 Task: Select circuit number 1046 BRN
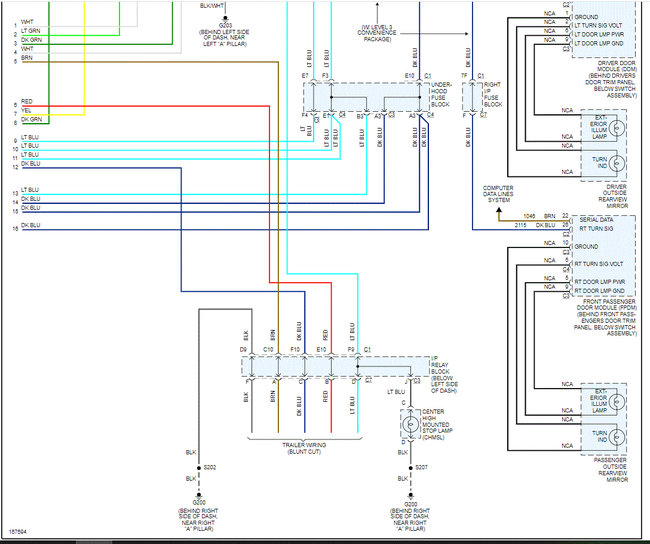click(539, 216)
